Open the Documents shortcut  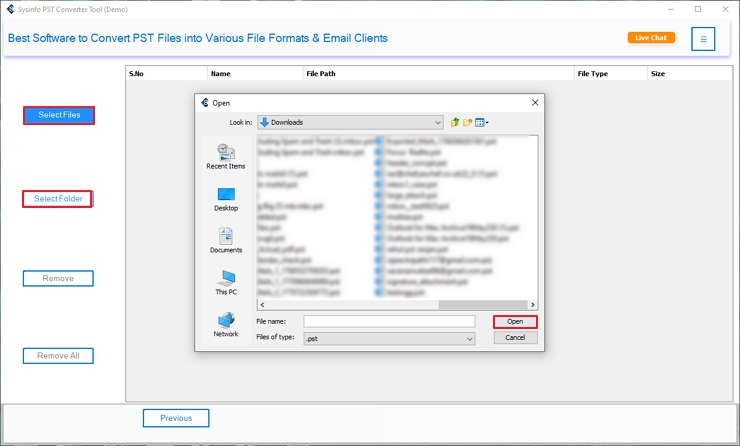tap(226, 240)
